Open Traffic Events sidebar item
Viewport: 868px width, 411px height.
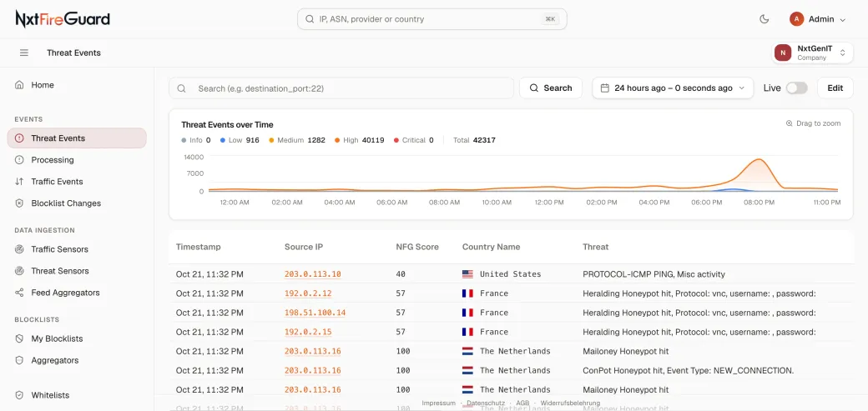[77, 182]
